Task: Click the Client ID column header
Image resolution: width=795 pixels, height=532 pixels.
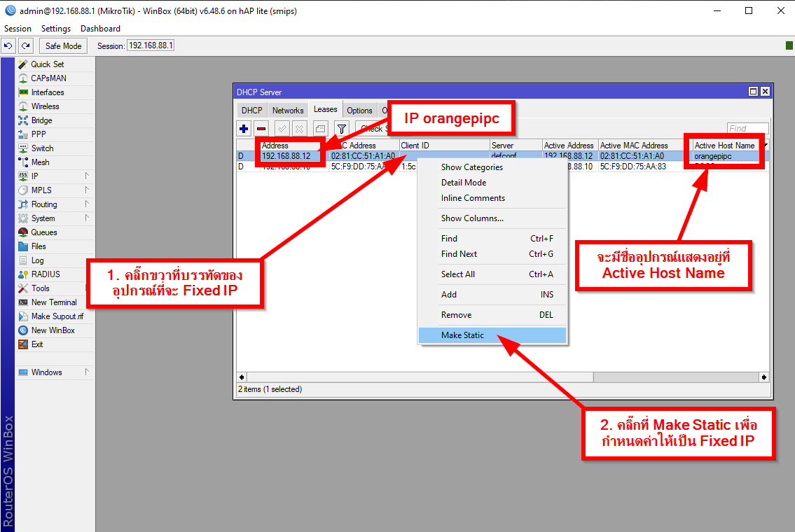Action: coord(445,146)
